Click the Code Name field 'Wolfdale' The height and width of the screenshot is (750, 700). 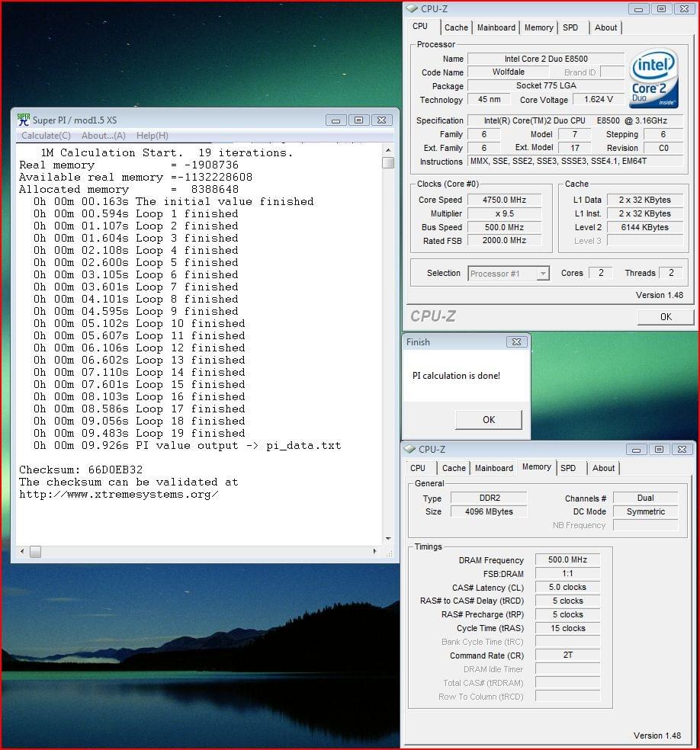[508, 72]
